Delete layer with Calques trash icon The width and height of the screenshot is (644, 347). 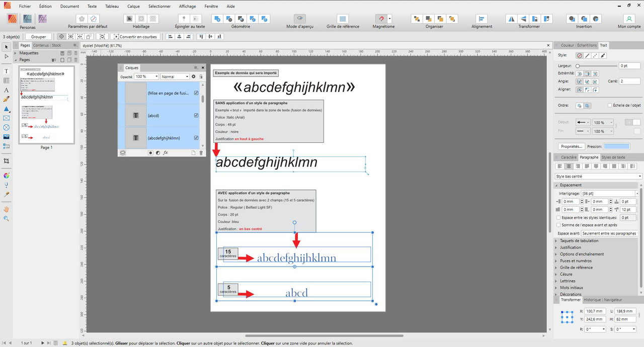[x=201, y=153]
